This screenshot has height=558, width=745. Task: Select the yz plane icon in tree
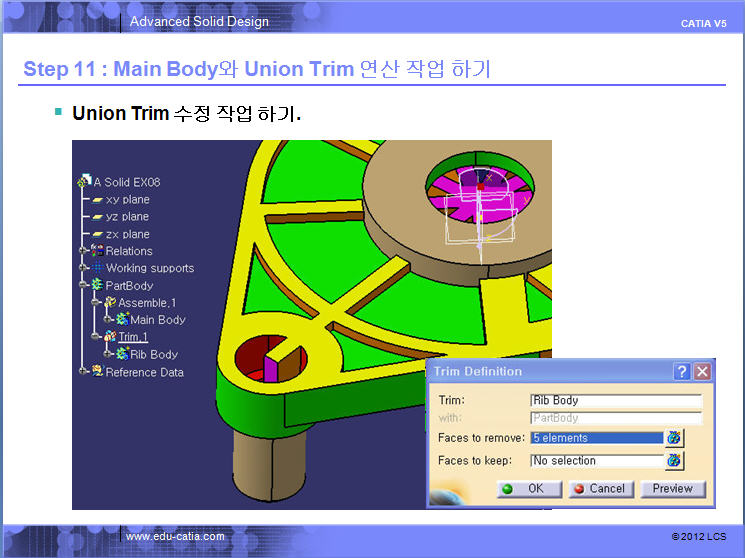pos(97,217)
